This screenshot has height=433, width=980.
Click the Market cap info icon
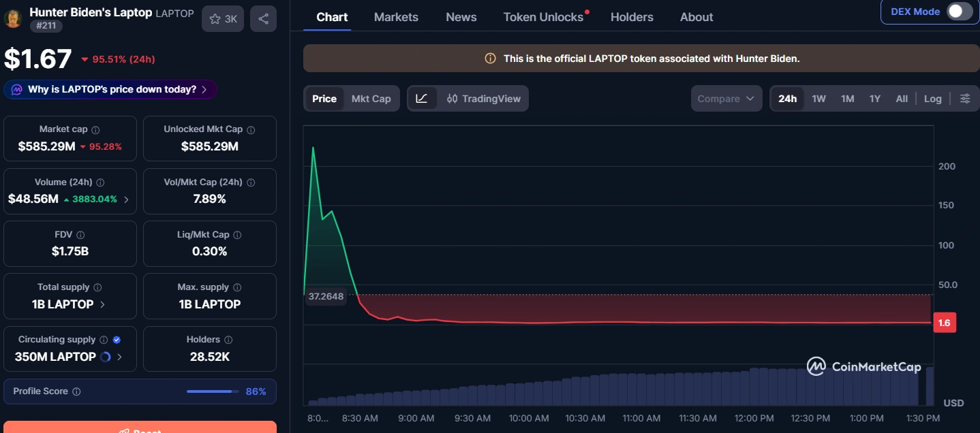click(x=95, y=130)
